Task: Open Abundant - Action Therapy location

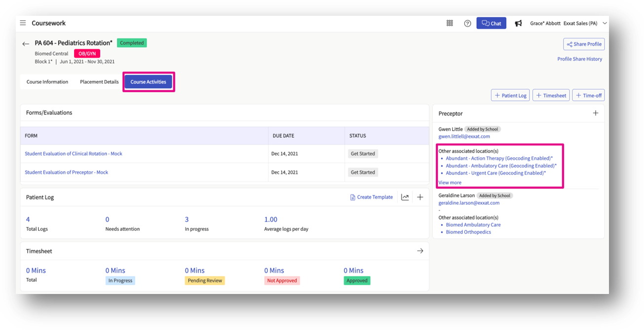Action: pos(499,158)
